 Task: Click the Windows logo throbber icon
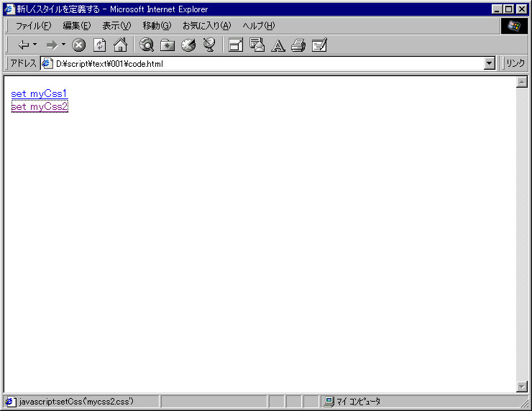point(514,26)
